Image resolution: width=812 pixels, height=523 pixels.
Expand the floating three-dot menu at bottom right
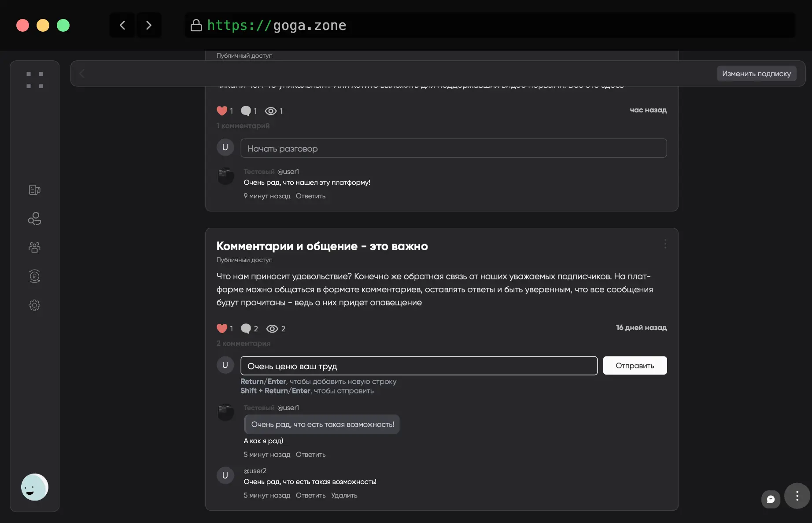[x=797, y=496]
